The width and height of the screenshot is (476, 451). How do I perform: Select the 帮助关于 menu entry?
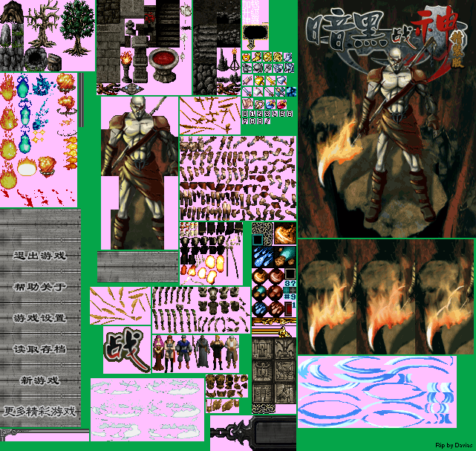tap(40, 287)
